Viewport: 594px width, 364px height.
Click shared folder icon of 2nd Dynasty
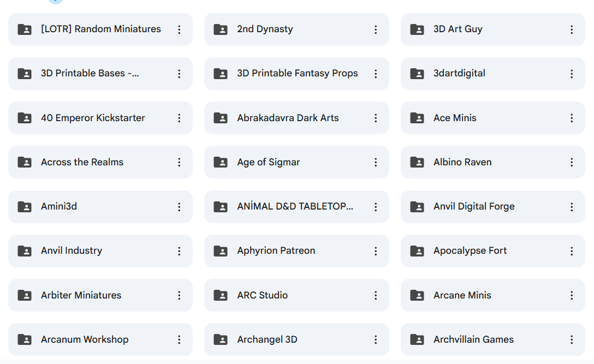(x=221, y=29)
